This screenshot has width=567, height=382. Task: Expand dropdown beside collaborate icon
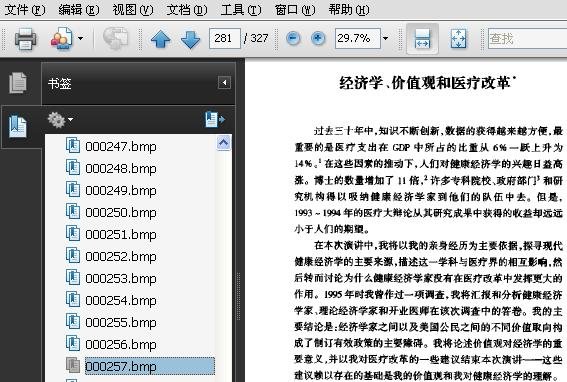click(80, 38)
